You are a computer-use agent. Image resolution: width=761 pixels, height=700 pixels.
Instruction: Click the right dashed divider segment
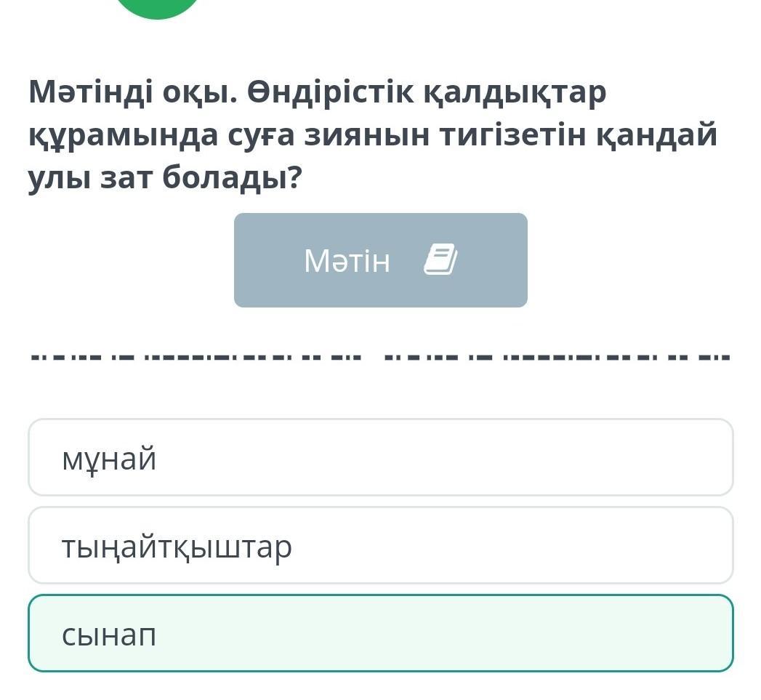556,357
